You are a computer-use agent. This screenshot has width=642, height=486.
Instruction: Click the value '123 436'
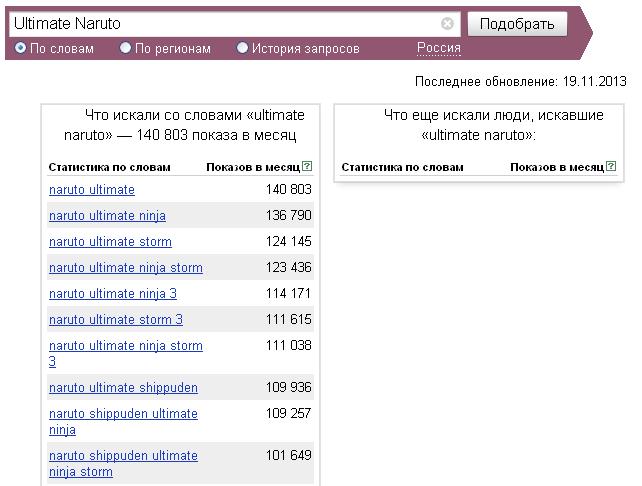(289, 267)
